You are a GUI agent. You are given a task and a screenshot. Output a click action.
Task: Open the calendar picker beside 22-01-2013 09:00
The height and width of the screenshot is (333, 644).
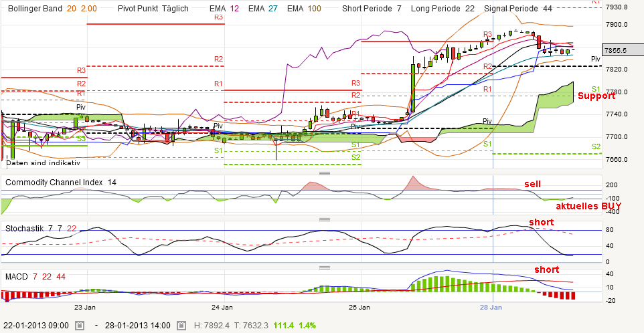coord(80,326)
